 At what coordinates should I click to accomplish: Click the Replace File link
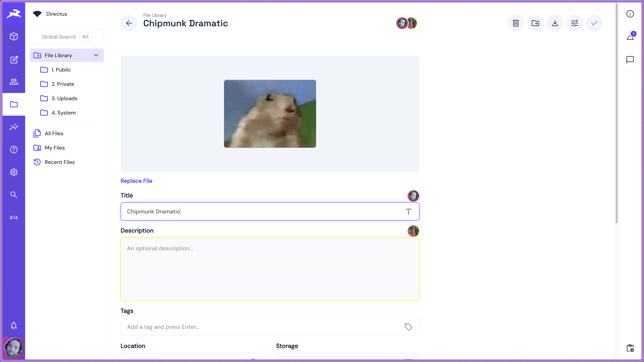136,181
